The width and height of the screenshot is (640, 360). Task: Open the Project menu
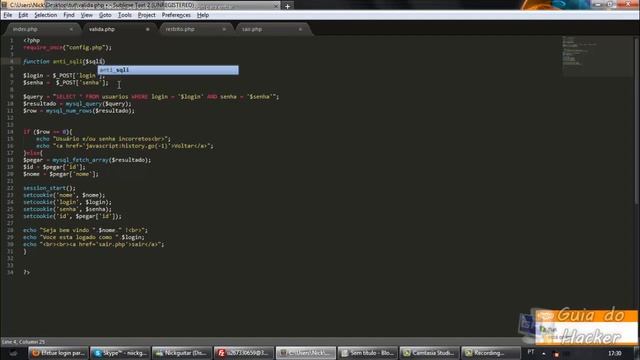[x=147, y=15]
